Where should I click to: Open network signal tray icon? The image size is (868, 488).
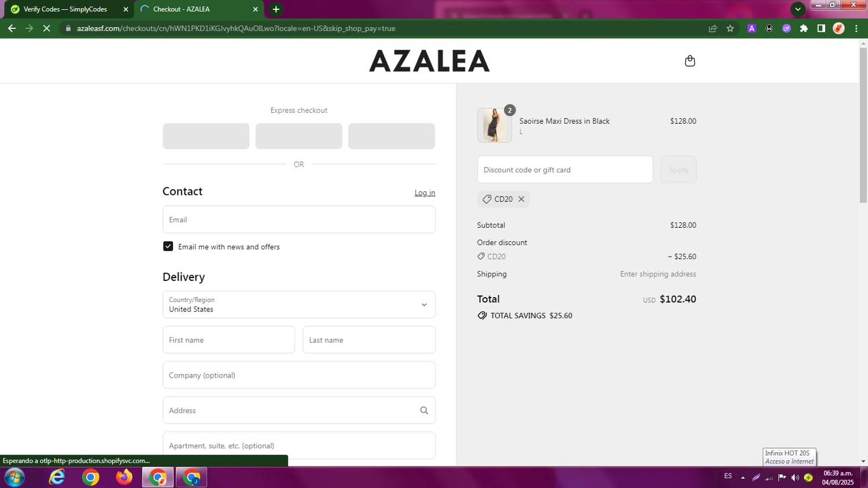coord(769,478)
